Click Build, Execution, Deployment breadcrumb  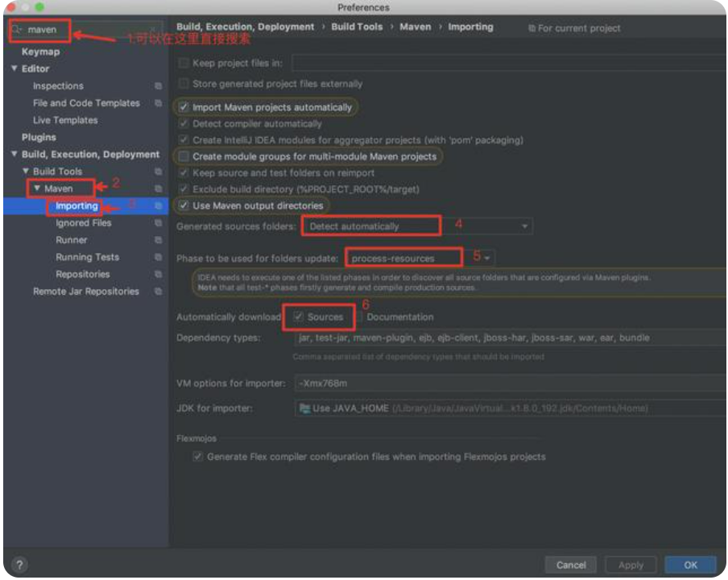[245, 27]
